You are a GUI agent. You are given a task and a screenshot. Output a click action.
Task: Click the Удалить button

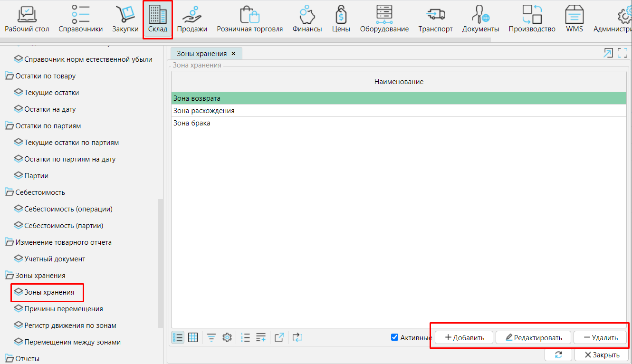coord(600,337)
